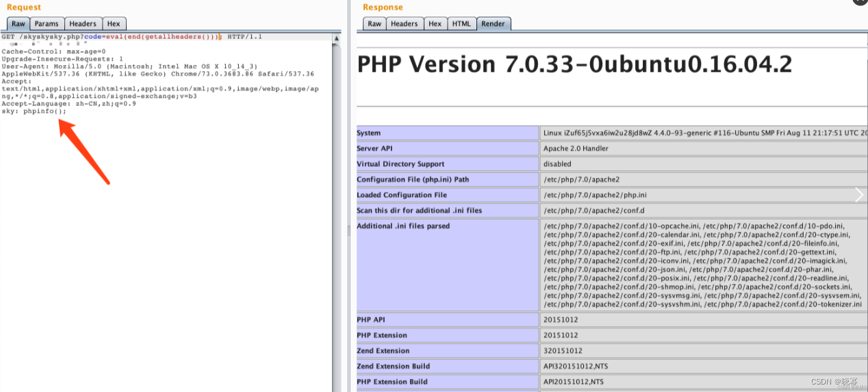
Task: Click the Accept-Language header line
Action: coord(68,103)
